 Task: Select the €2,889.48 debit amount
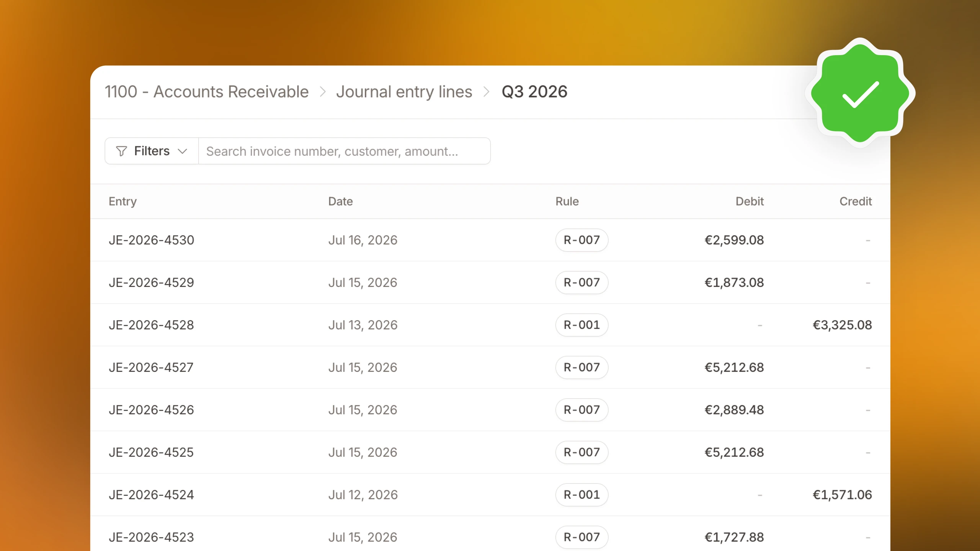pyautogui.click(x=734, y=410)
